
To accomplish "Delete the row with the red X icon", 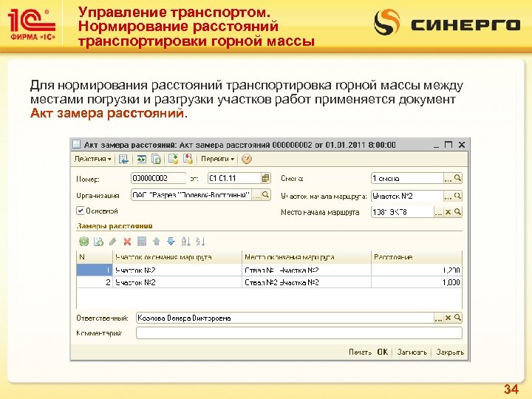I will point(127,242).
